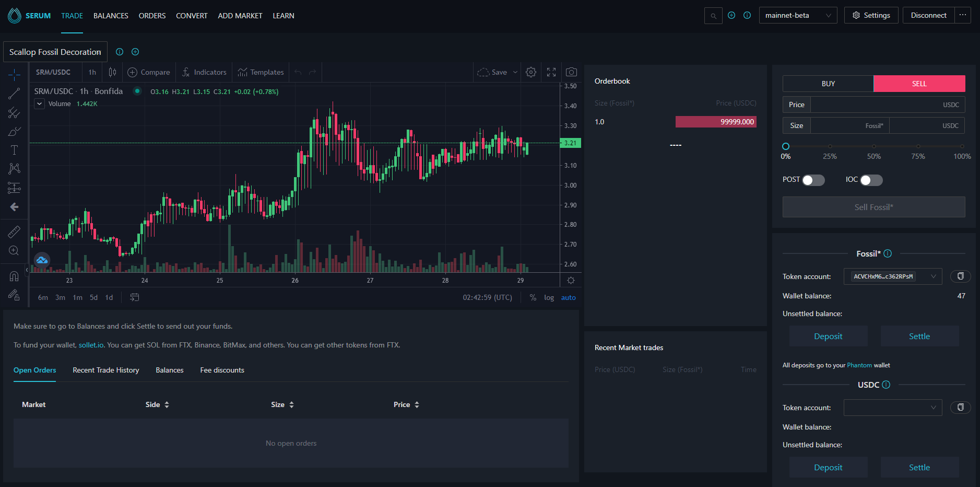Click the back arrow in chart toolbar

14,207
